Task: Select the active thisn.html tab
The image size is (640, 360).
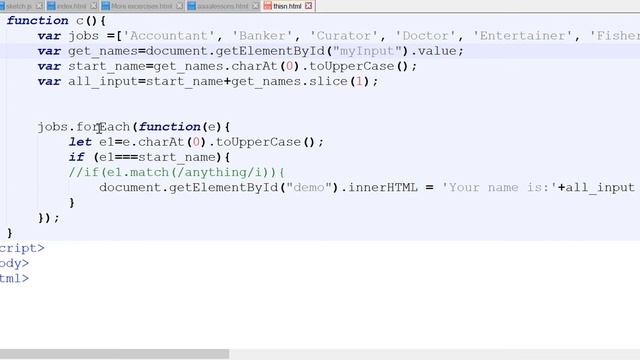Action: [x=287, y=6]
